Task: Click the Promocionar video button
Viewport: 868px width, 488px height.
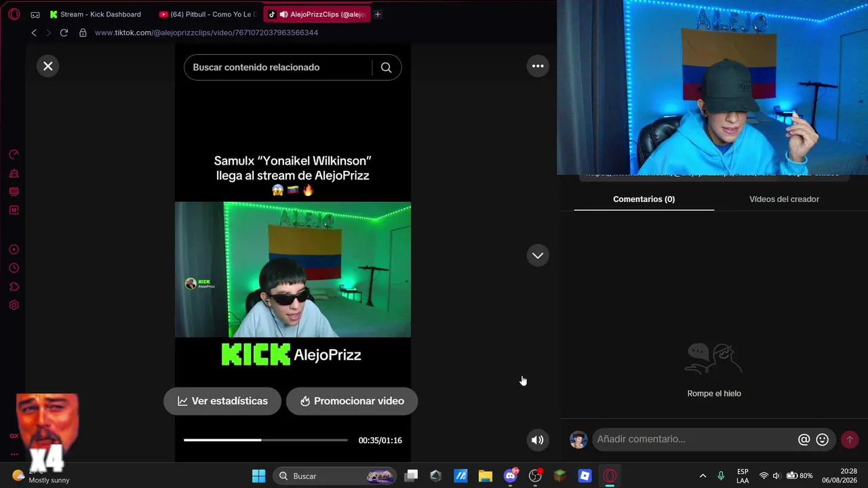Action: coord(352,401)
